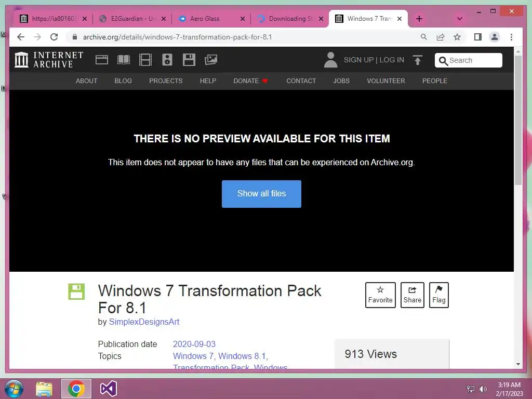Click the Favorite button
Image resolution: width=532 pixels, height=399 pixels.
[380, 295]
